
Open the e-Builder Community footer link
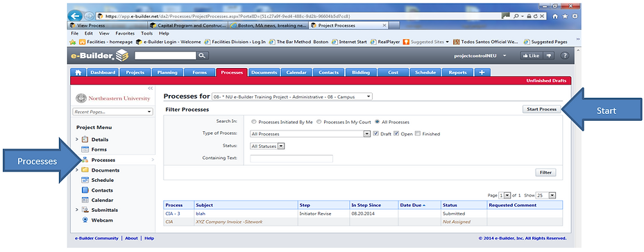pos(96,238)
